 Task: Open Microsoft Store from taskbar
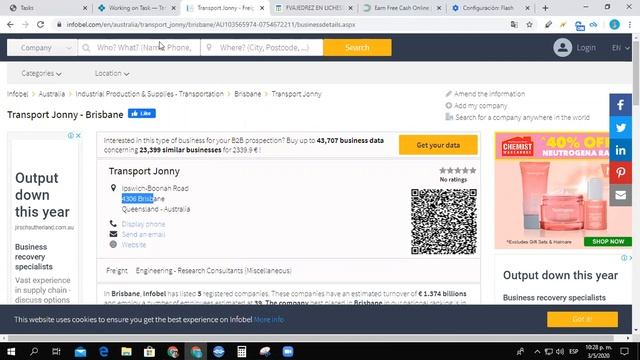pyautogui.click(x=149, y=351)
